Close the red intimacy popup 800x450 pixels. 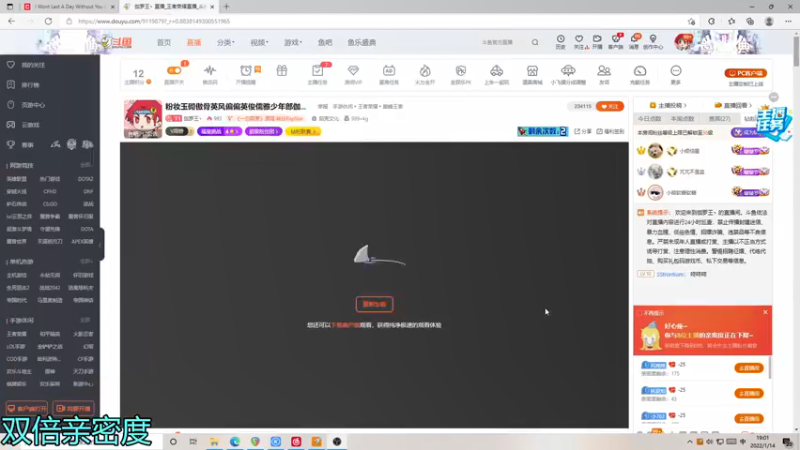(765, 312)
